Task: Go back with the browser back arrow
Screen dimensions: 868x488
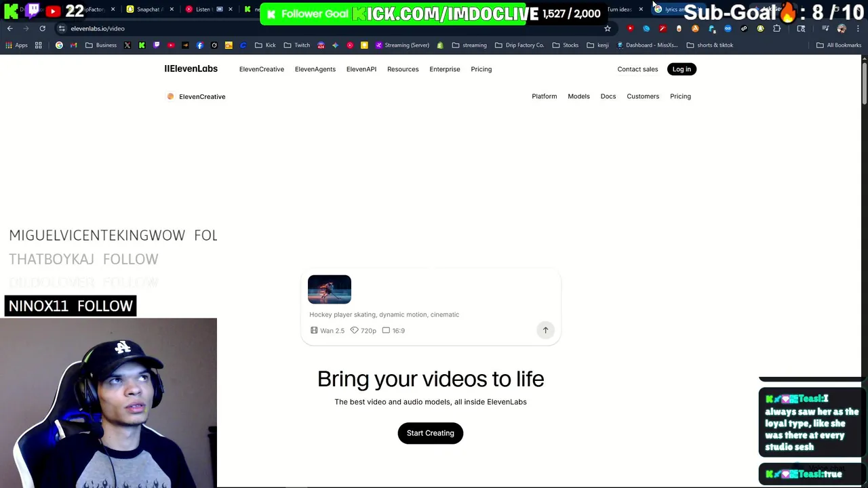Action: pos(10,28)
